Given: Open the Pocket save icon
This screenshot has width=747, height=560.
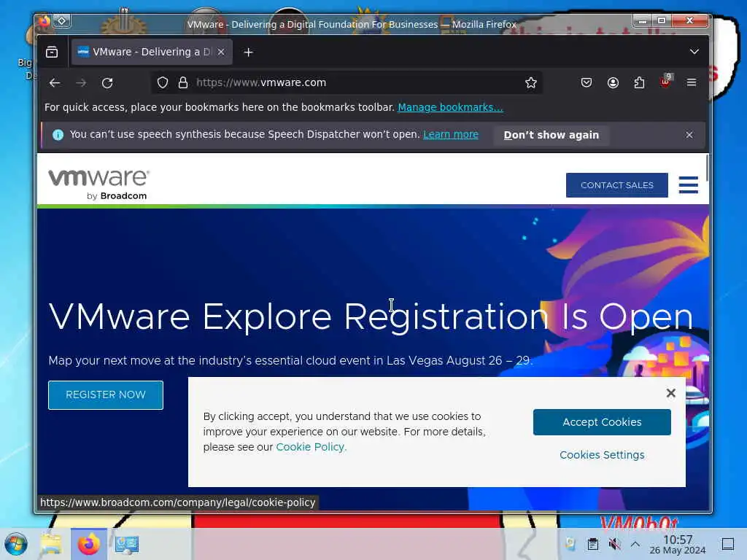Looking at the screenshot, I should point(587,83).
